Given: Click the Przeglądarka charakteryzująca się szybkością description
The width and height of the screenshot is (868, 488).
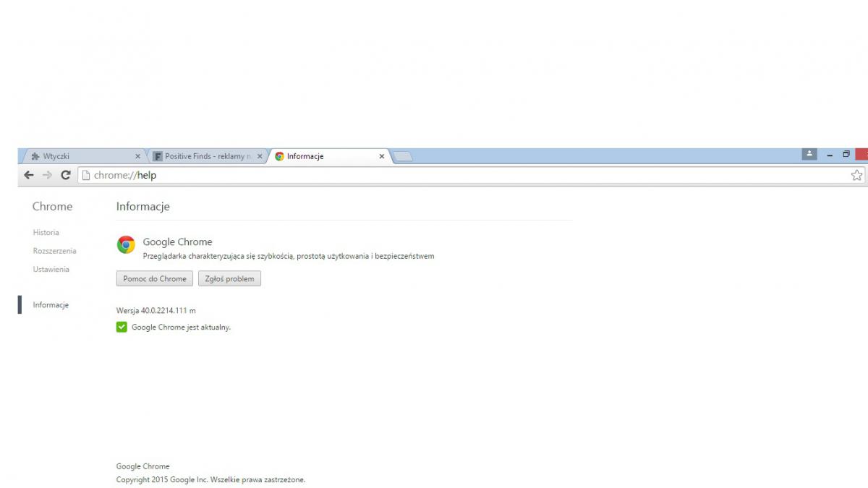Looking at the screenshot, I should click(289, 256).
